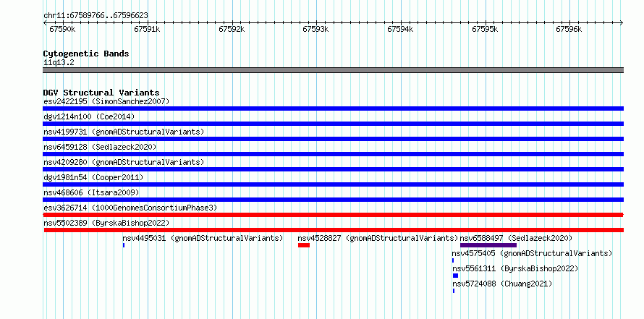Click the 67595k ruler position
Image resolution: width=644 pixels, height=319 pixels.
(485, 29)
